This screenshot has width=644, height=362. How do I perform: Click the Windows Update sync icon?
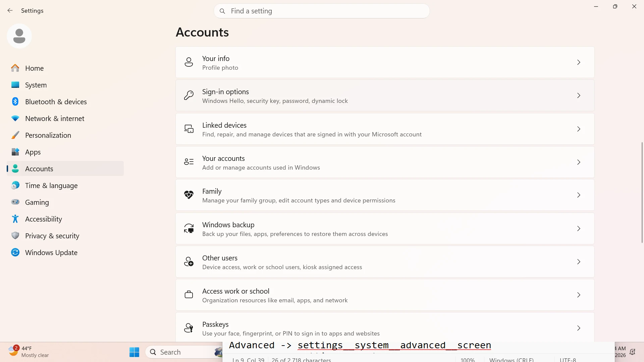[x=15, y=252]
